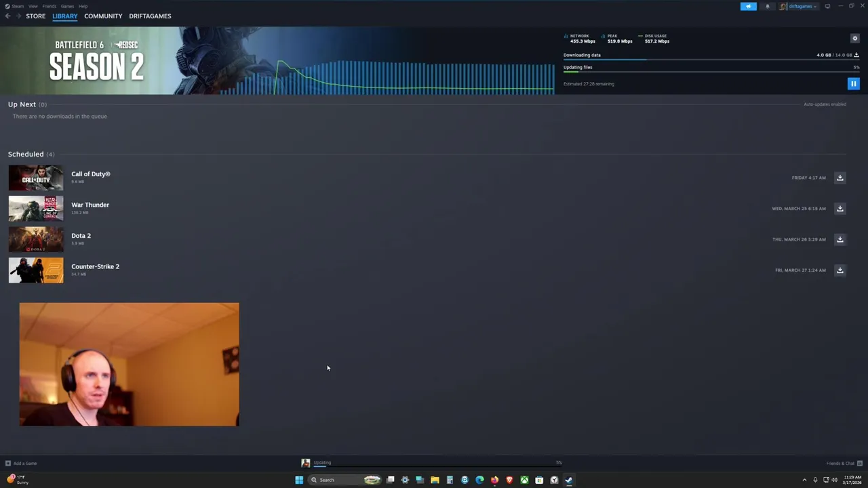Open the Calculator from the taskbar
This screenshot has height=488, width=868.
point(450,480)
